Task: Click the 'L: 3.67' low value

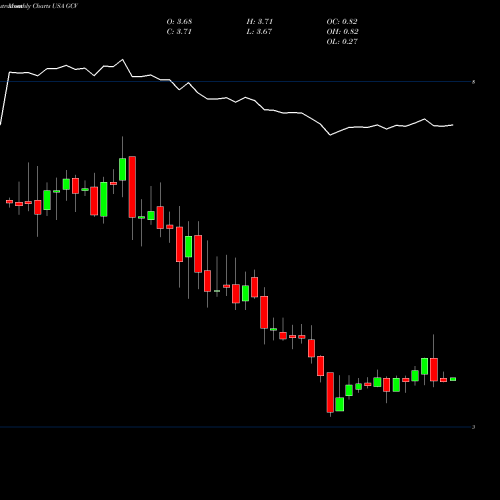Action: click(259, 32)
